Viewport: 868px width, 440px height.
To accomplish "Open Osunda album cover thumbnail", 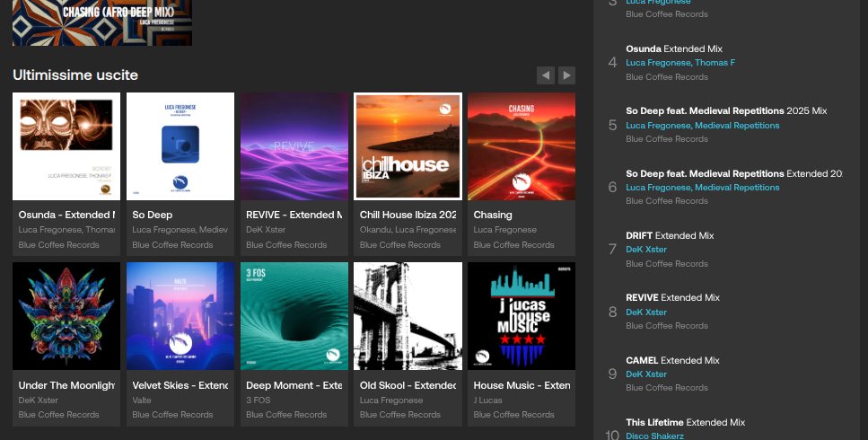I will (66, 146).
